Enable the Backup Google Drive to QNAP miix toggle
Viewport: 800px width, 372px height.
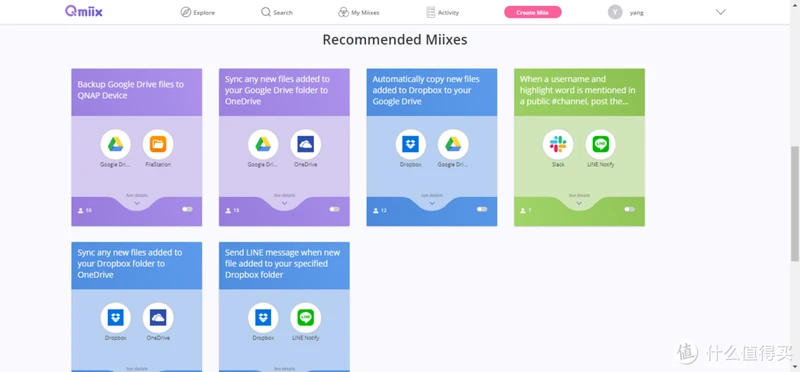[x=187, y=209]
